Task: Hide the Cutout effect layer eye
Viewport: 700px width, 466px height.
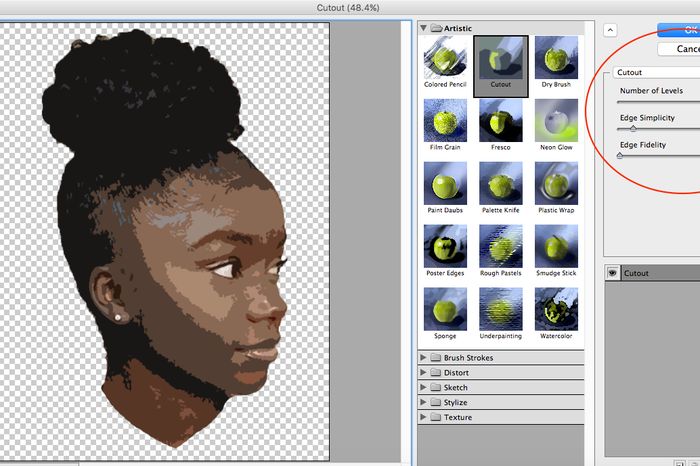Action: 613,273
